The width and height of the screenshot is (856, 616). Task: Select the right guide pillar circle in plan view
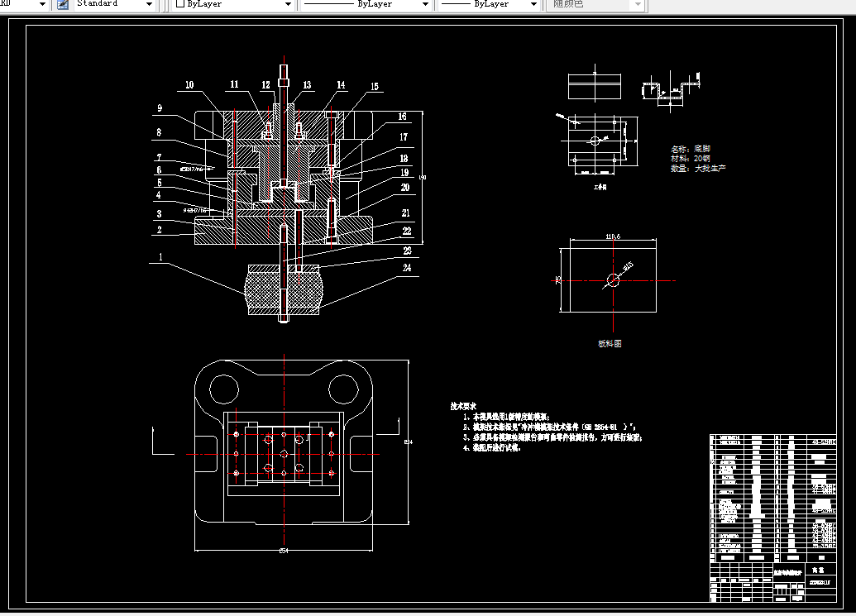(x=343, y=389)
